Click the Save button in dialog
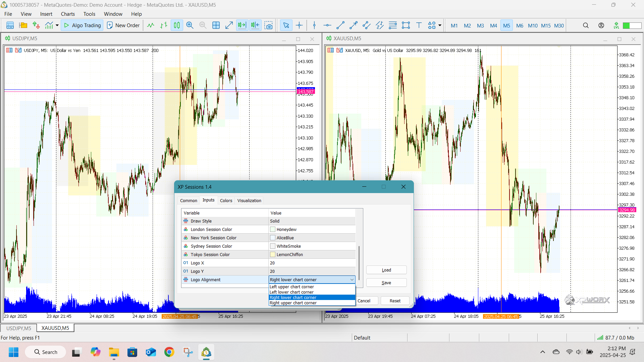The height and width of the screenshot is (362, 644). 386,283
